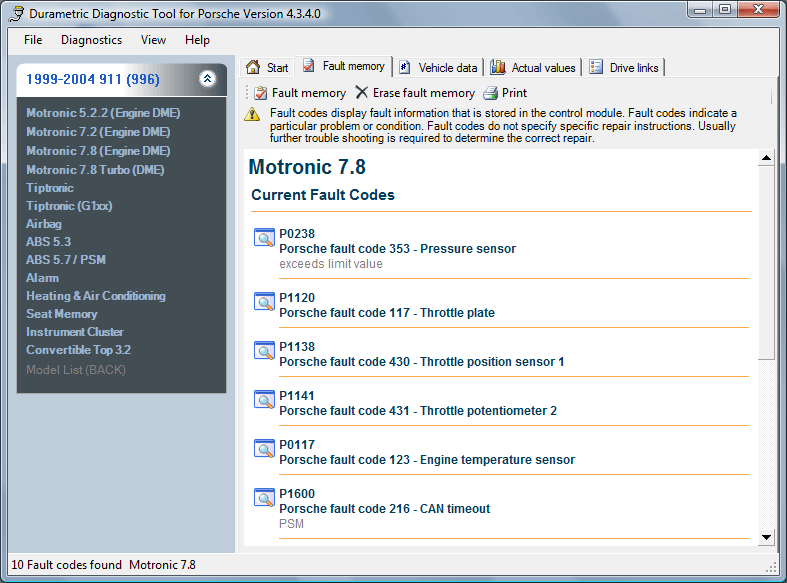The width and height of the screenshot is (787, 583).
Task: Open the Alarm module
Action: 42,278
